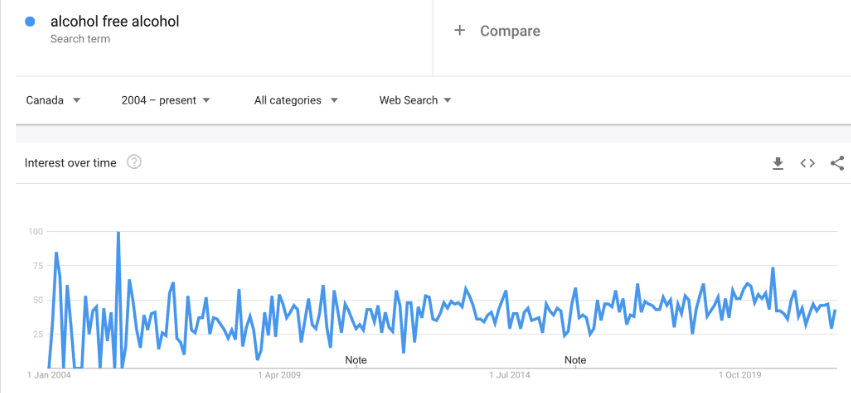Click the plus icon beside Compare

coord(460,30)
